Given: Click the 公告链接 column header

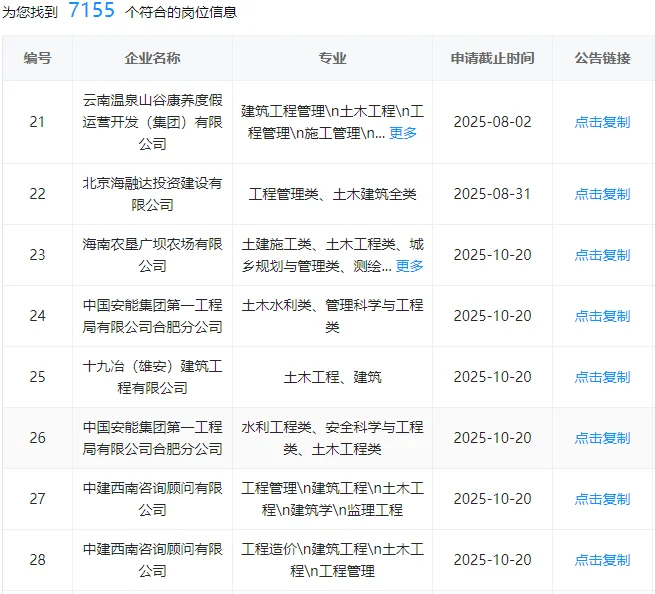Looking at the screenshot, I should 602,58.
